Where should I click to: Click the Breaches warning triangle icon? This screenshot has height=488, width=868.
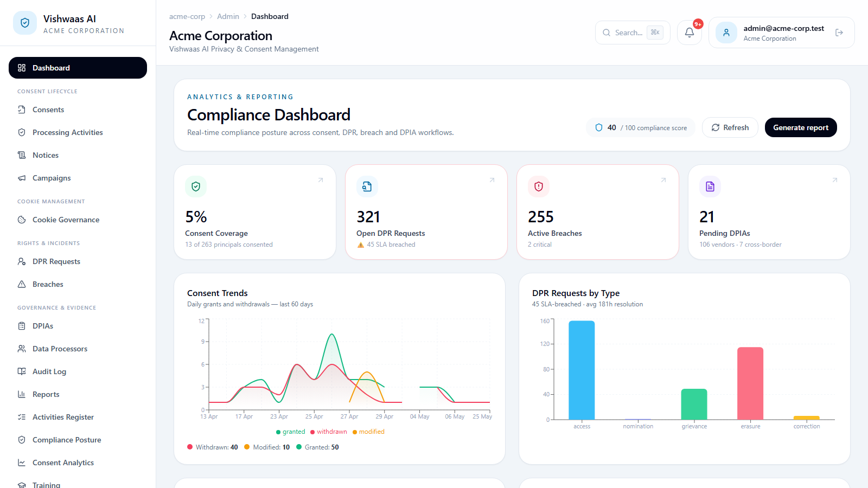coord(22,284)
